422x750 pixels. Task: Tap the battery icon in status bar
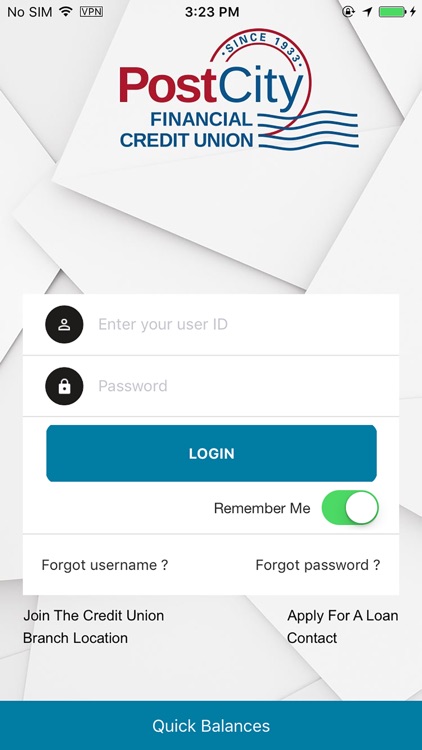[x=393, y=11]
